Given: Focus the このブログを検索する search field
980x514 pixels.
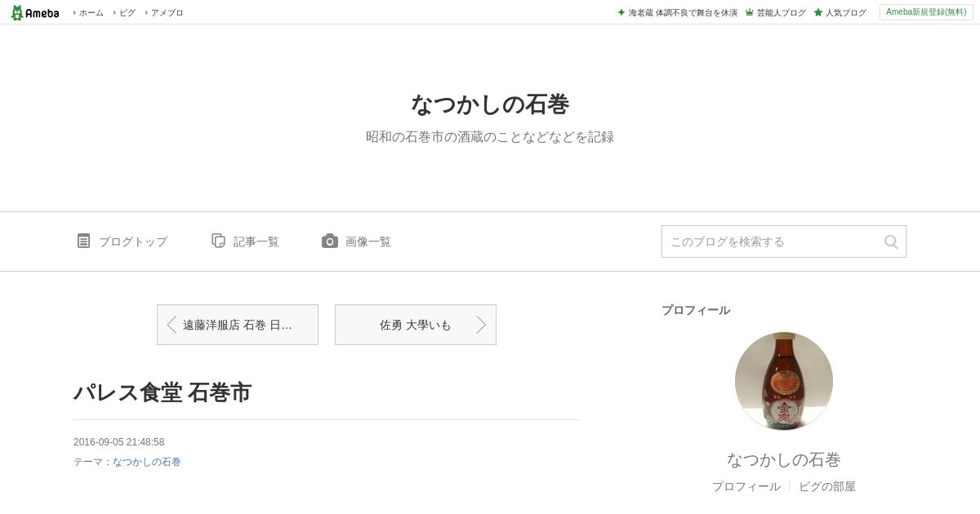Looking at the screenshot, I should (x=772, y=241).
